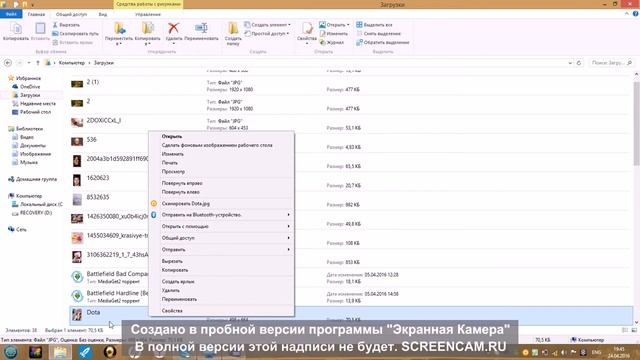Image resolution: width=640 pixels, height=360 pixels.
Task: Click the Up one level arrow
Action: tap(38, 63)
